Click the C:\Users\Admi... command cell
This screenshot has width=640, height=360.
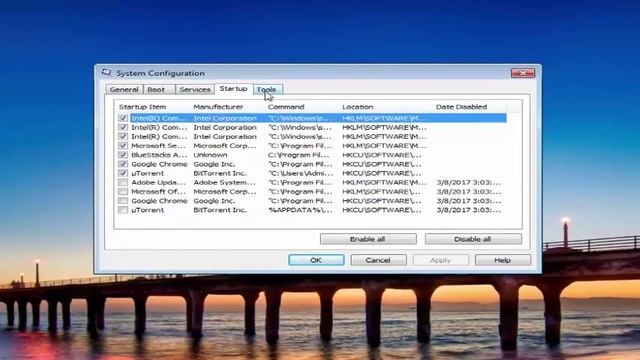point(300,173)
